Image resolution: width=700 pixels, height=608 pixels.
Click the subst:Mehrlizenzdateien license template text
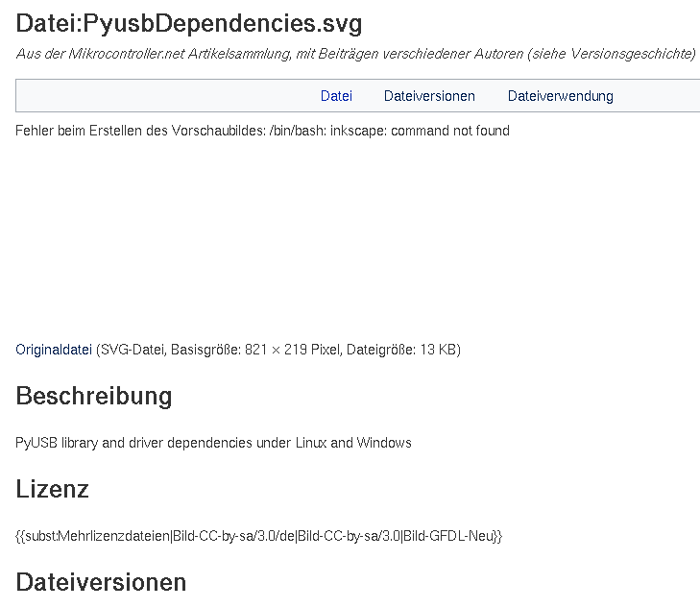pyautogui.click(x=259, y=536)
